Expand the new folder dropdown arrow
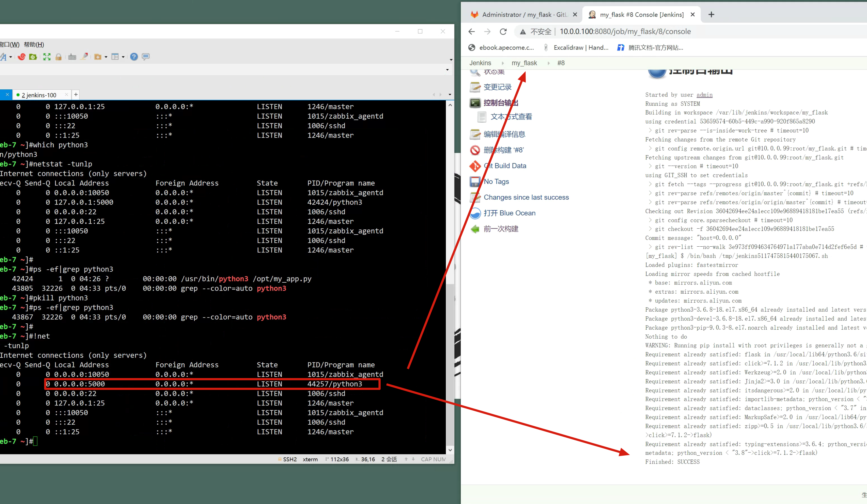 (x=106, y=57)
